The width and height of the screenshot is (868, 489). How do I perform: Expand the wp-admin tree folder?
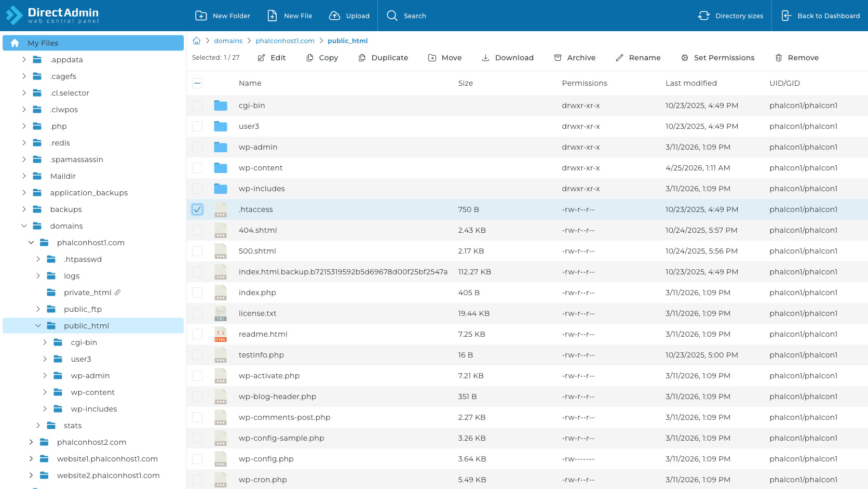(45, 376)
